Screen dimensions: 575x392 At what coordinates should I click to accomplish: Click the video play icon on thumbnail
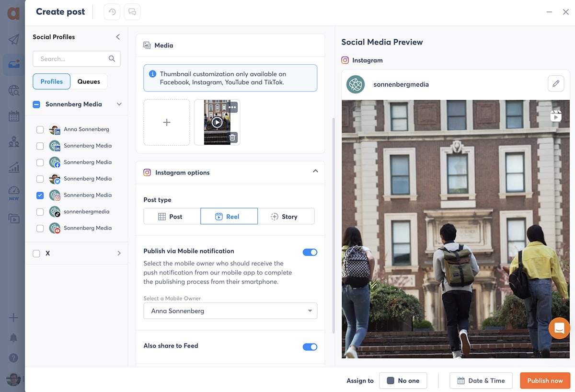pos(217,122)
